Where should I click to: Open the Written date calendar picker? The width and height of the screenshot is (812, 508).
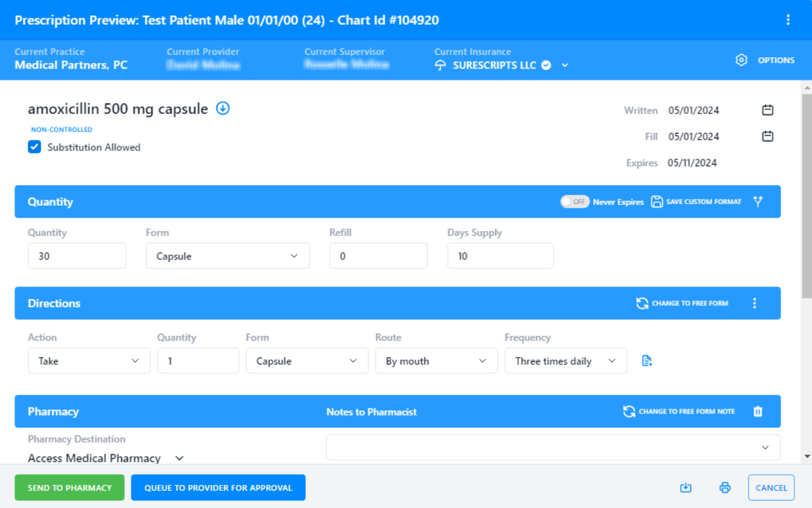tap(767, 110)
